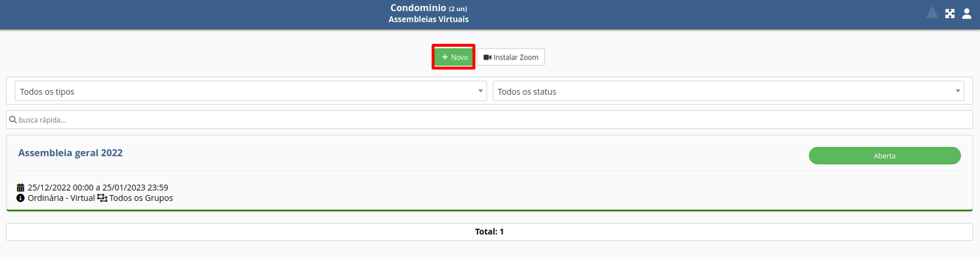Click the magnifier icon in the quick search
Screen dimensions: 980x260
(13, 120)
